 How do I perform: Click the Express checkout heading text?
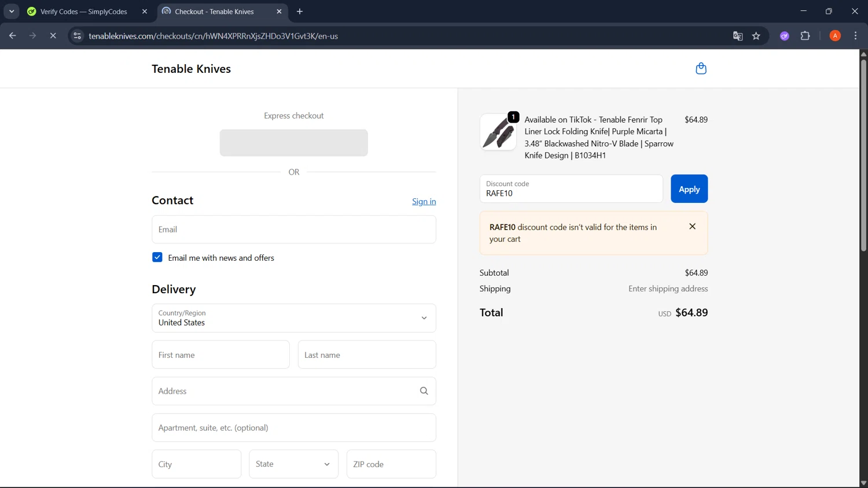coord(294,116)
